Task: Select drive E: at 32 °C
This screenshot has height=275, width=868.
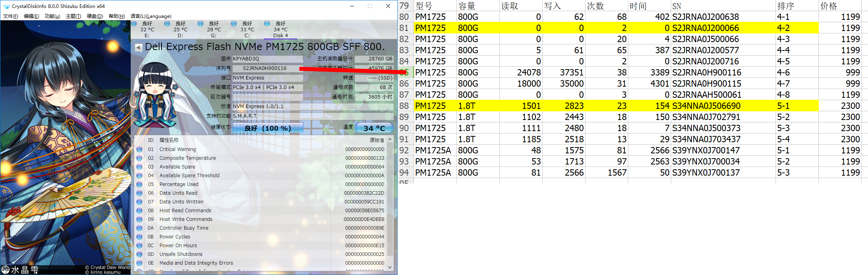Action: (x=147, y=30)
